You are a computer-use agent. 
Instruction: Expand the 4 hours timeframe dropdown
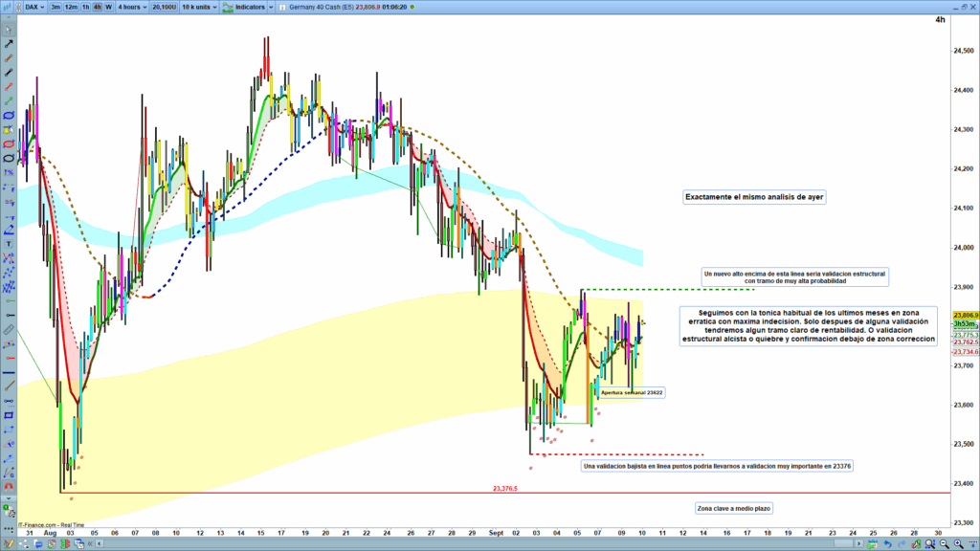131,6
